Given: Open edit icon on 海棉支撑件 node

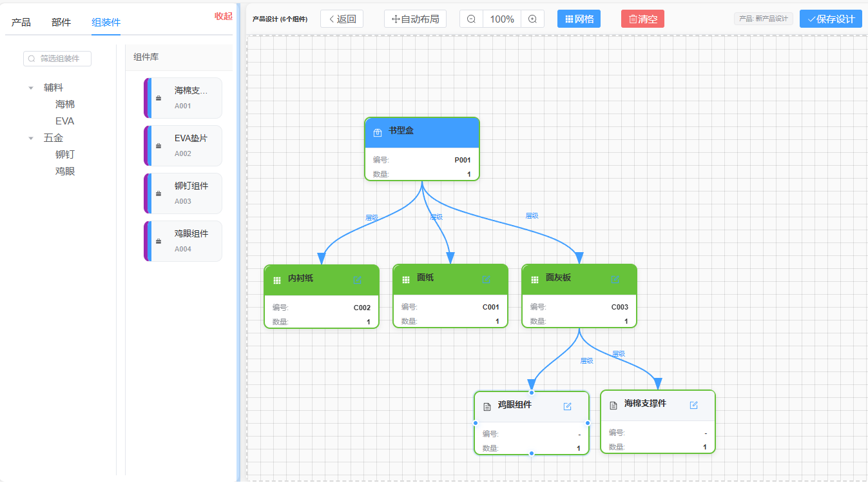Looking at the screenshot, I should pyautogui.click(x=694, y=405).
